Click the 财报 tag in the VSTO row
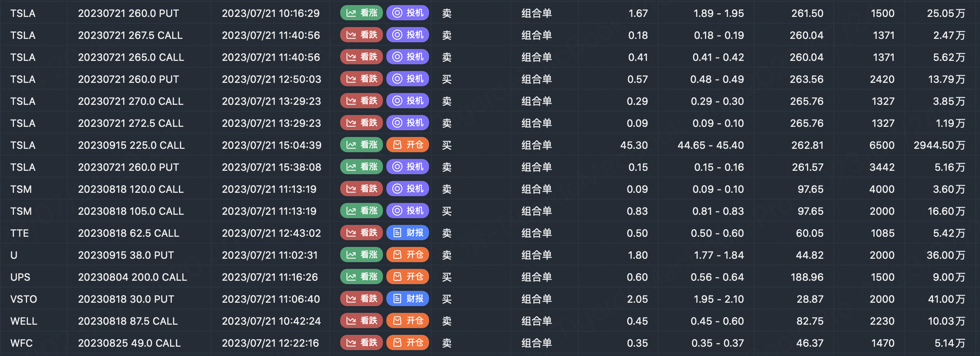980x356 pixels. 408,299
